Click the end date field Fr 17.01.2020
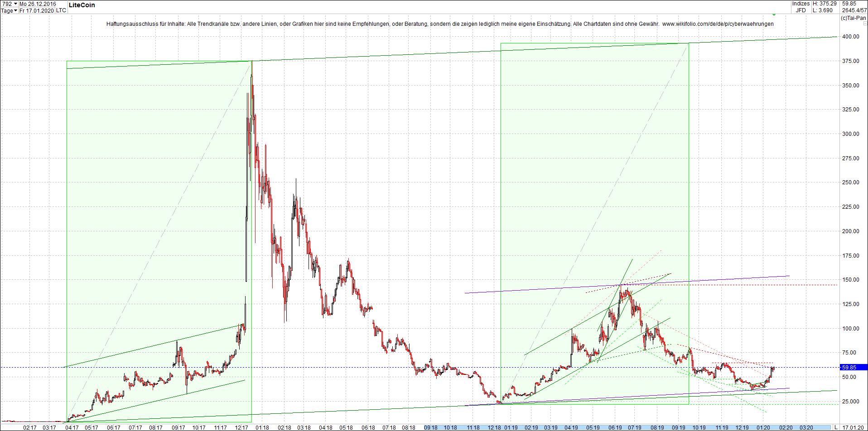The height and width of the screenshot is (431, 868). (36, 10)
